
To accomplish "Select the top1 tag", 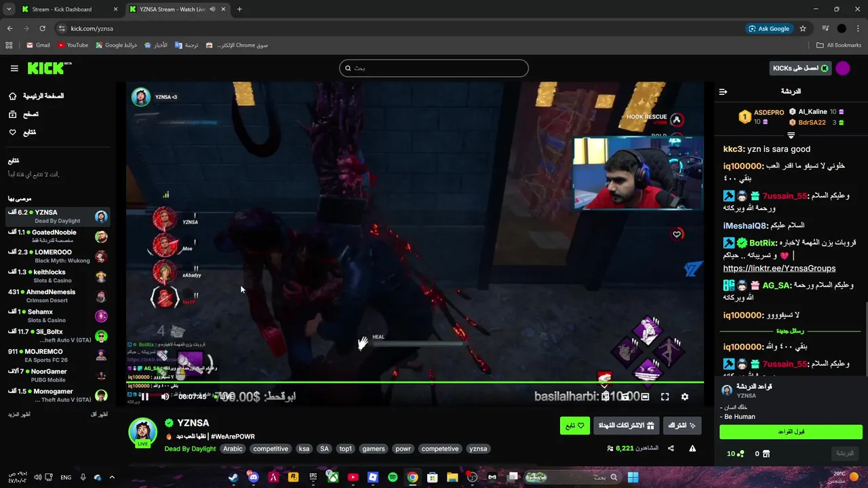I will (x=346, y=449).
